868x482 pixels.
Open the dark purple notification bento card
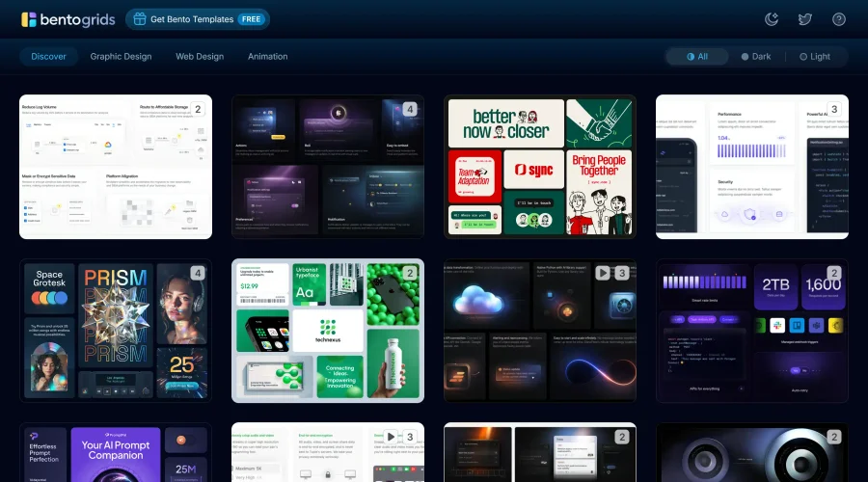(328, 167)
